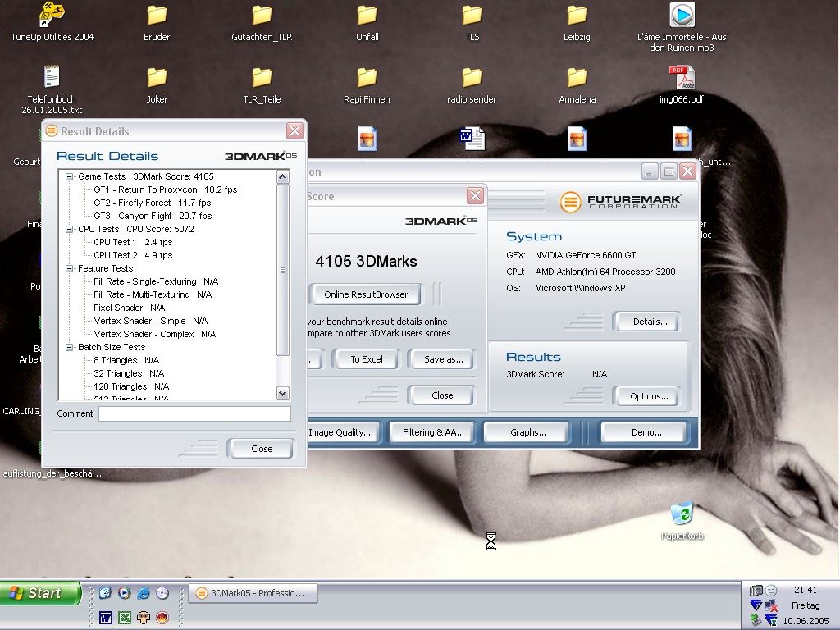Launch Excel from quick launch bar

pos(125,618)
